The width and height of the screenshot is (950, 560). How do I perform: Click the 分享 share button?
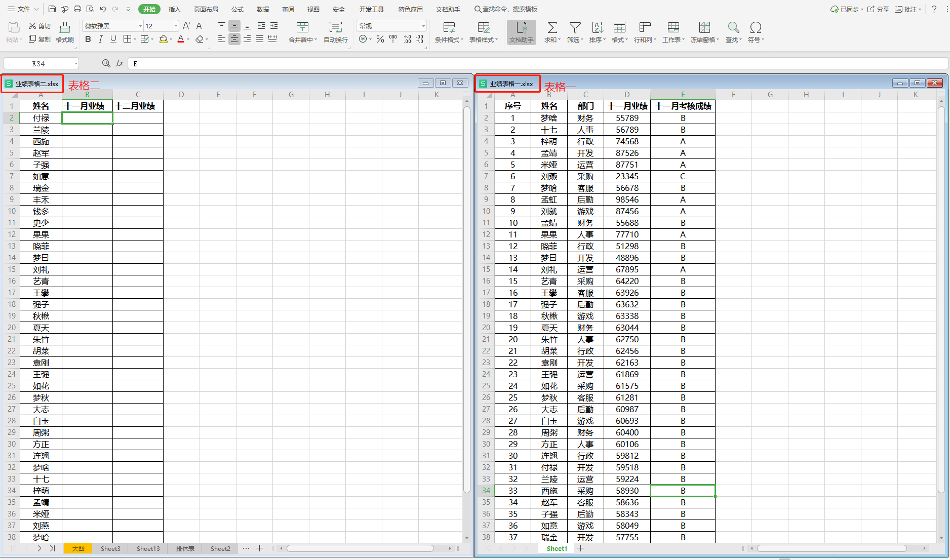point(879,9)
